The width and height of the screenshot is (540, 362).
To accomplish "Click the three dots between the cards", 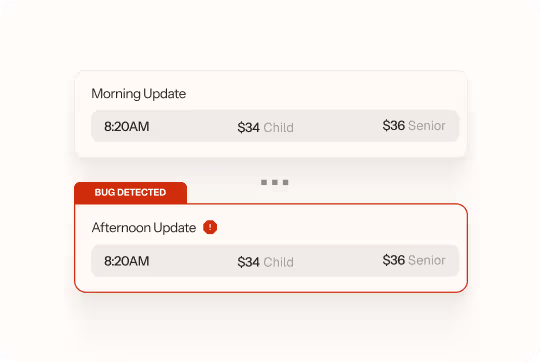I will (274, 182).
